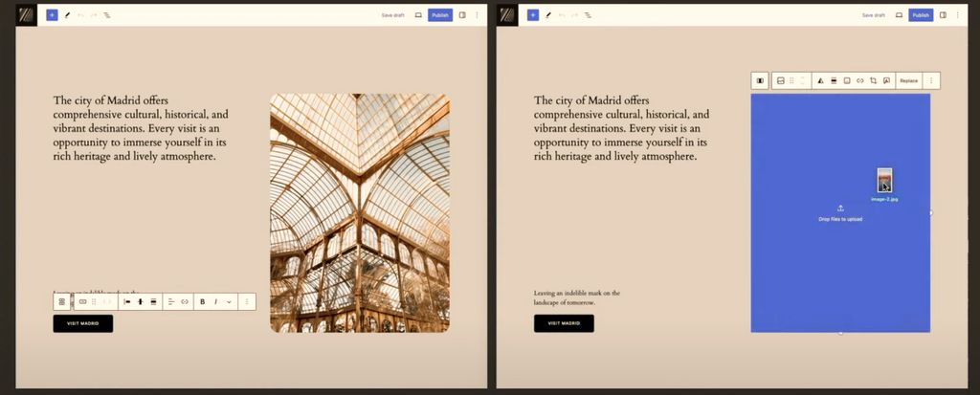980x395 pixels.
Task: Open the Tools pencil icon in left editor
Action: tap(67, 15)
